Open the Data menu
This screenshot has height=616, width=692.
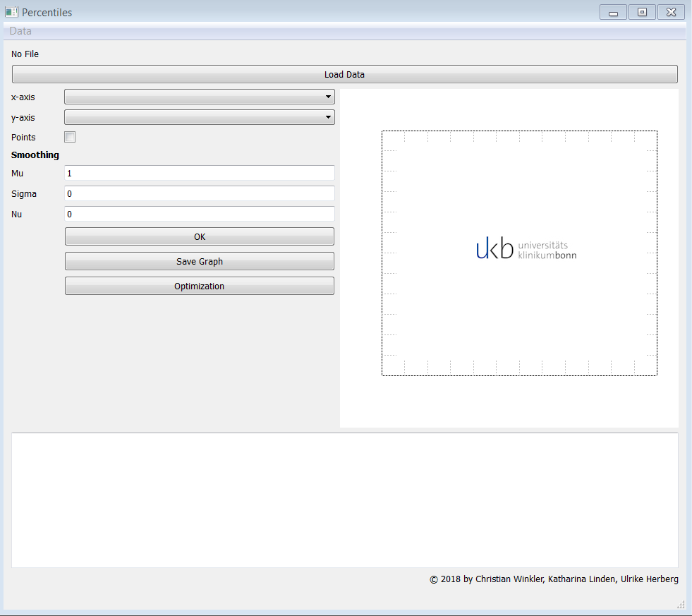click(x=20, y=31)
